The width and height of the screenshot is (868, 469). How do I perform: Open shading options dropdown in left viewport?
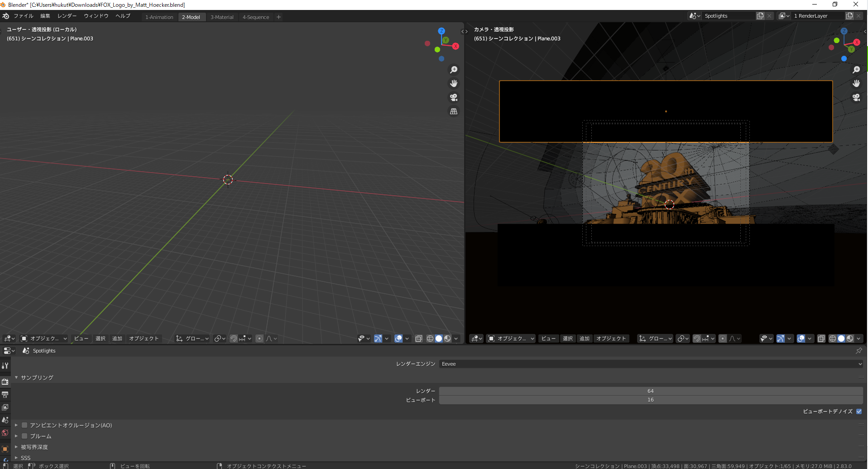click(456, 338)
